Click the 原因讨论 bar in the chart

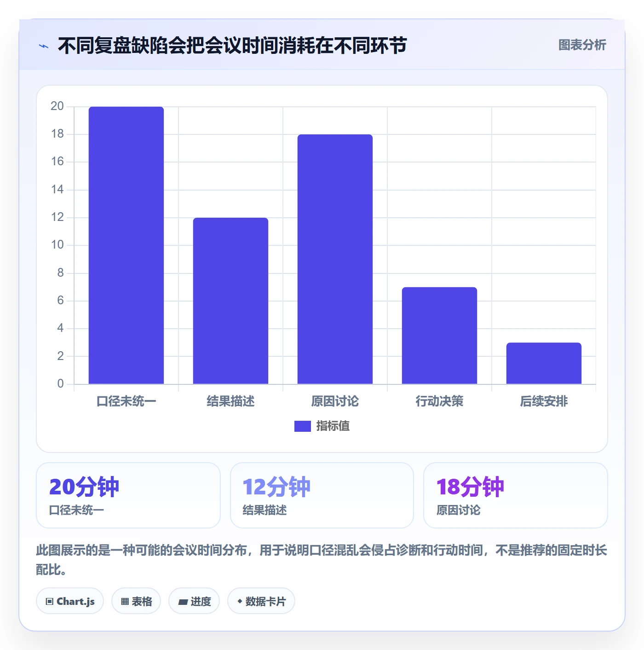335,259
